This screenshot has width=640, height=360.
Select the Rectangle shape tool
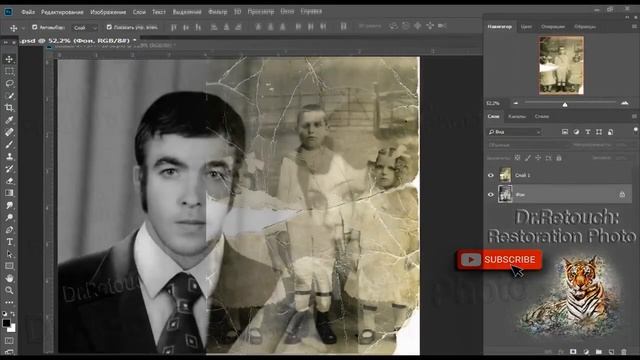[x=9, y=266]
